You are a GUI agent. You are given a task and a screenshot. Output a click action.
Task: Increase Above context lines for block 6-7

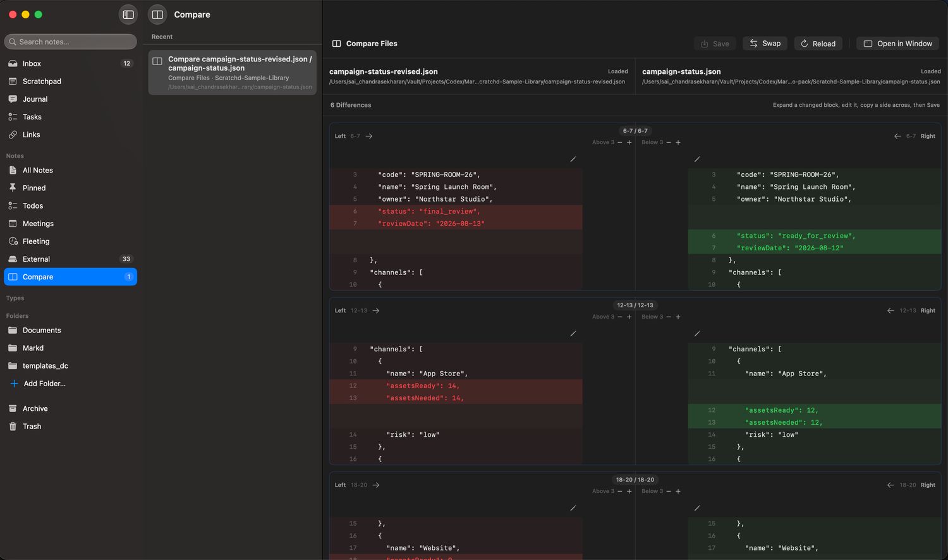pos(629,143)
